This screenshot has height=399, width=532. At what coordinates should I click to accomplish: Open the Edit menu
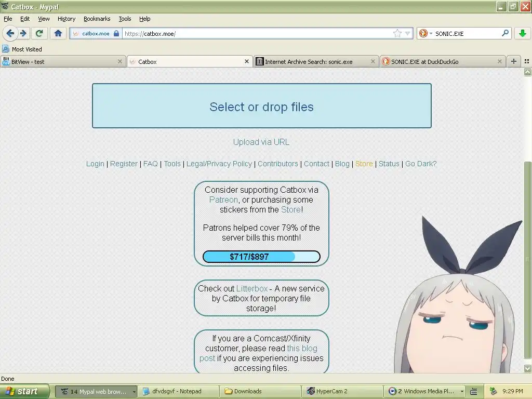pyautogui.click(x=25, y=19)
